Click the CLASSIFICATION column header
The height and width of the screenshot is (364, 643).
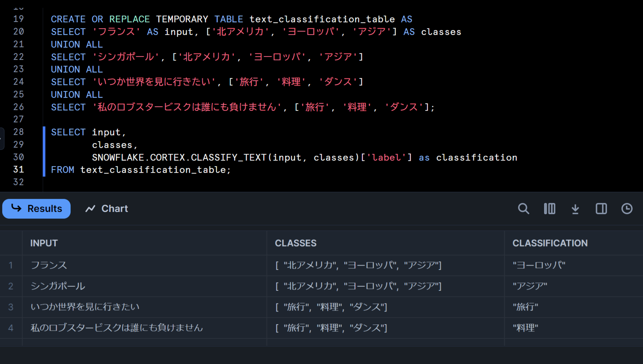[550, 242]
